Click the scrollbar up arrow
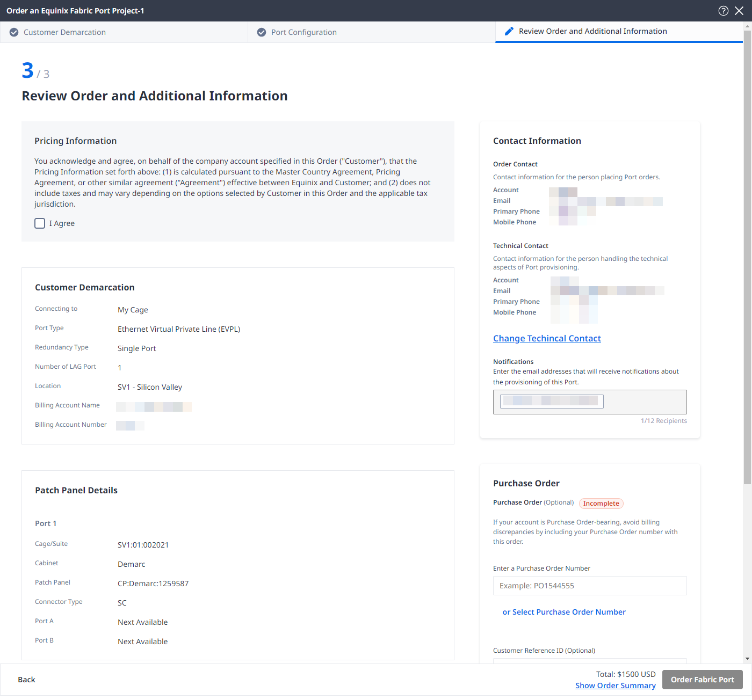The width and height of the screenshot is (752, 700). [x=747, y=26]
